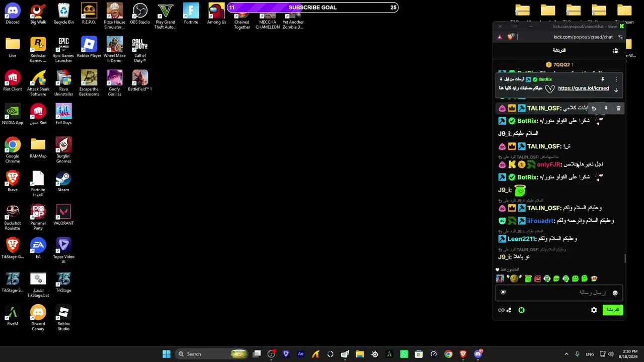The image size is (644, 362).
Task: Select the Discord Canary desktop icon
Action: point(38,318)
